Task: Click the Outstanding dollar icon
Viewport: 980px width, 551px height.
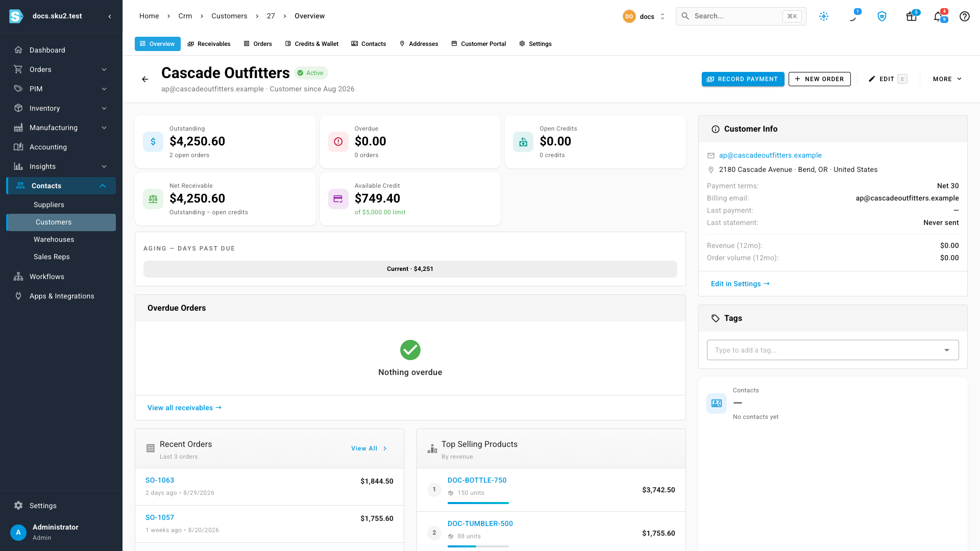Action: coord(153,142)
